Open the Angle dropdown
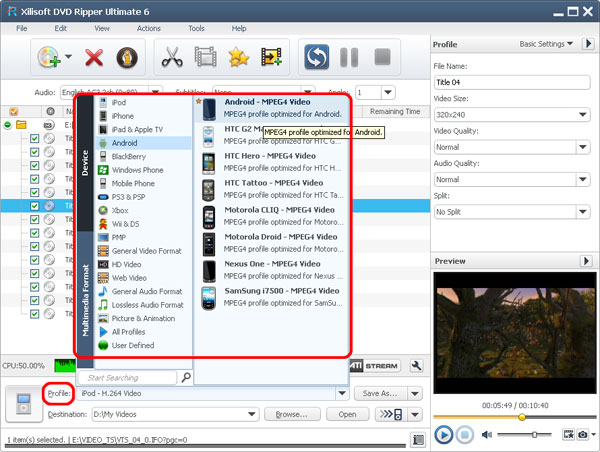 coord(388,92)
